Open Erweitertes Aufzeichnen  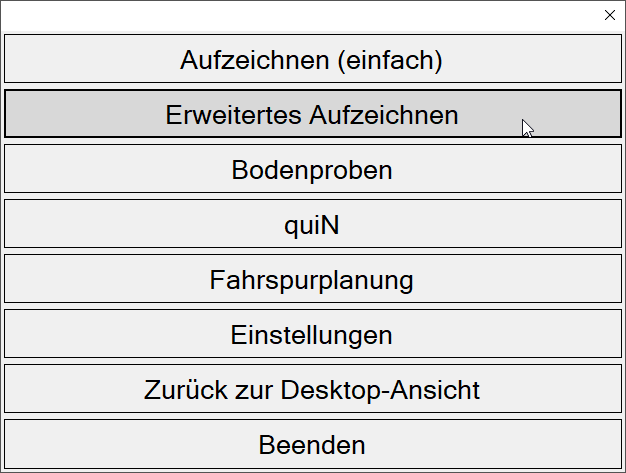(x=312, y=115)
